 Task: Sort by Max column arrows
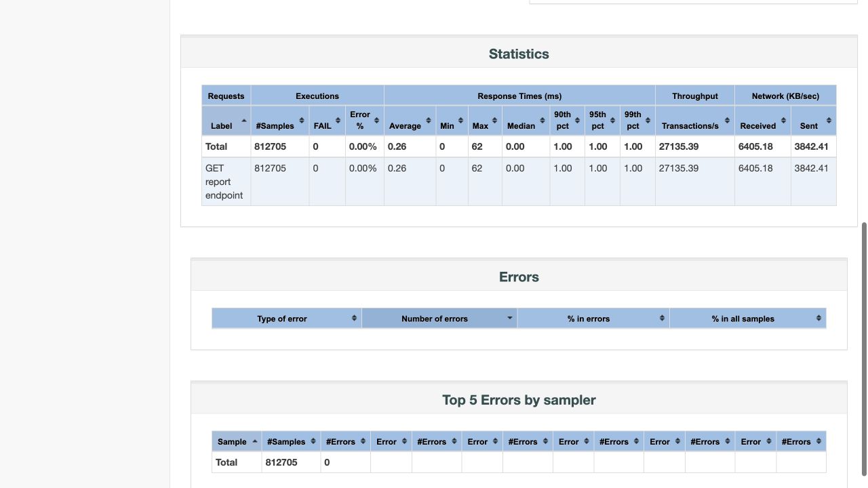494,121
